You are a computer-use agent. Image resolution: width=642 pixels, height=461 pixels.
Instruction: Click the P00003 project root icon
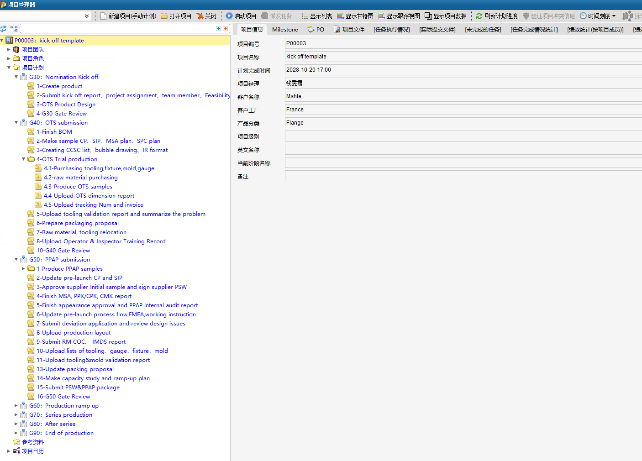10,40
